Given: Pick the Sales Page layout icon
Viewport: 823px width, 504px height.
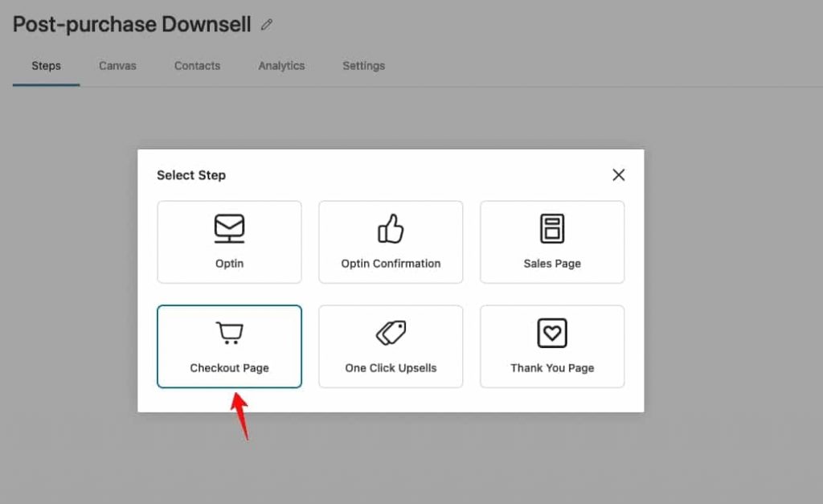Looking at the screenshot, I should point(552,228).
